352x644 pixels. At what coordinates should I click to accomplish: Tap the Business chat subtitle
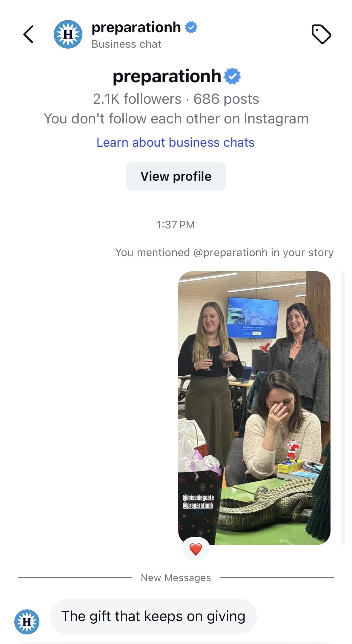point(126,44)
